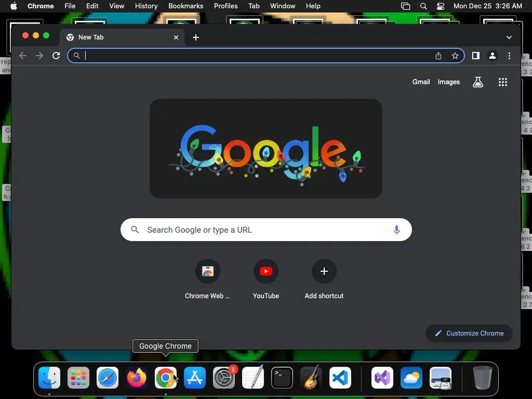Start voice search with the microphone

point(396,230)
